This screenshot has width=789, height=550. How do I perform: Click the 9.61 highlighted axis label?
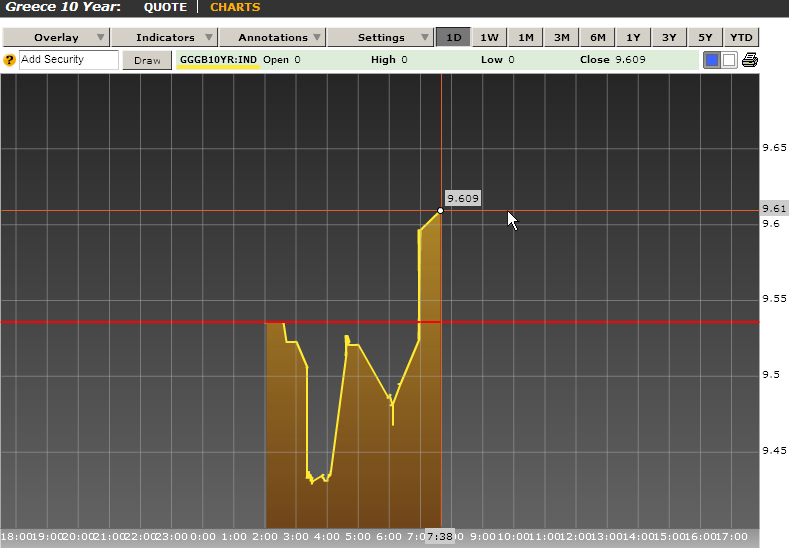774,208
